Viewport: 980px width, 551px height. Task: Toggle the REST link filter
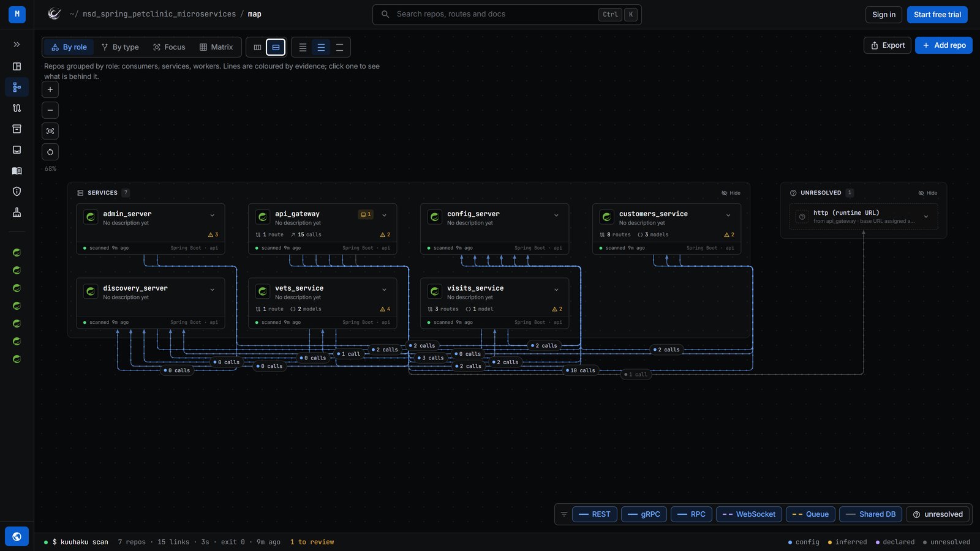click(x=595, y=514)
